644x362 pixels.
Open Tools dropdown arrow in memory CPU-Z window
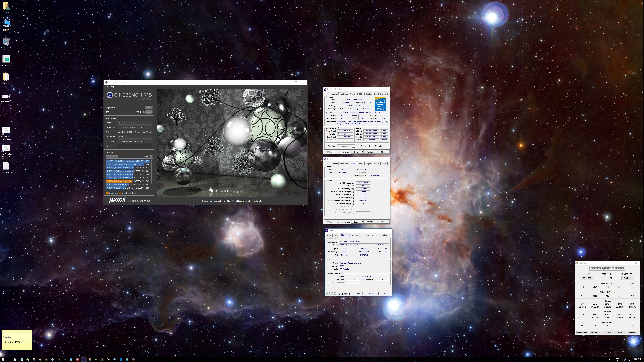[362, 222]
